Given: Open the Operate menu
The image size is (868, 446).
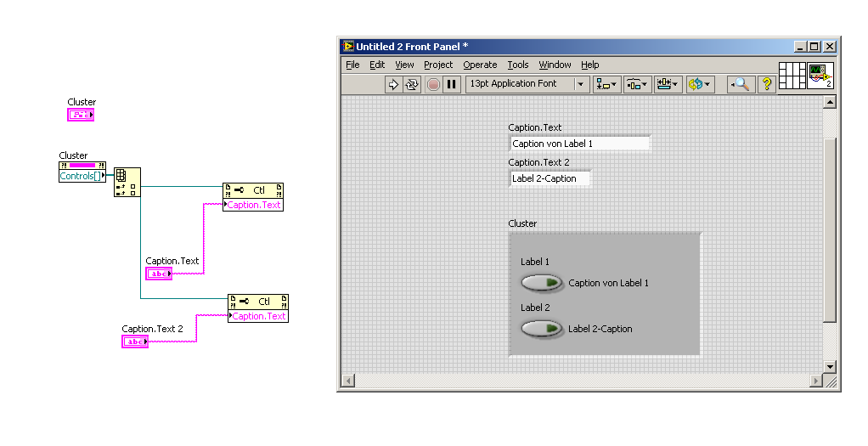Looking at the screenshot, I should coord(480,65).
